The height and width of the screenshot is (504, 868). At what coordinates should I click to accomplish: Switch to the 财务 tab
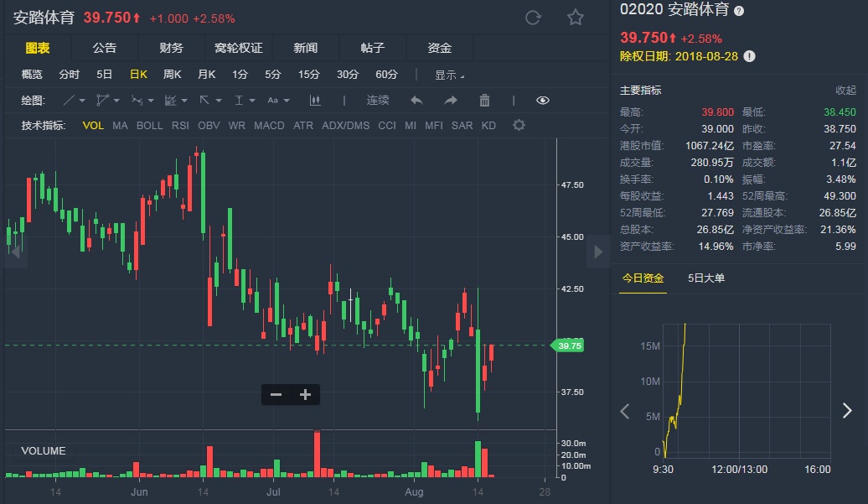pyautogui.click(x=171, y=48)
